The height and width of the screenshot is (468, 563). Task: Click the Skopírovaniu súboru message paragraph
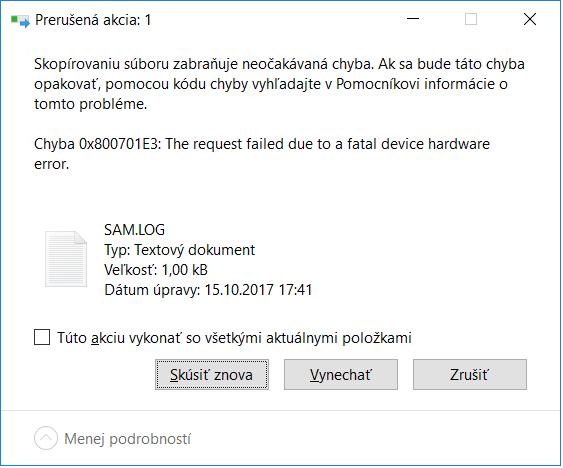[x=279, y=84]
